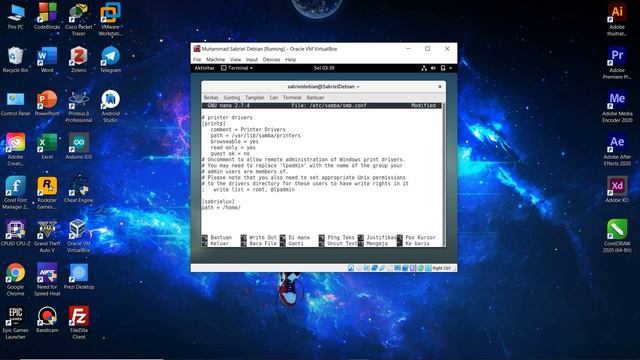
Task: Open the Sel 03:39 clock menu
Action: (324, 68)
